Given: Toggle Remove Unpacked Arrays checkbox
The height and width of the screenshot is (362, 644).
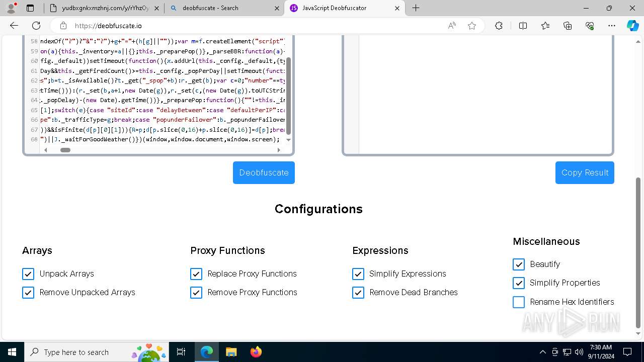Looking at the screenshot, I should tap(28, 293).
